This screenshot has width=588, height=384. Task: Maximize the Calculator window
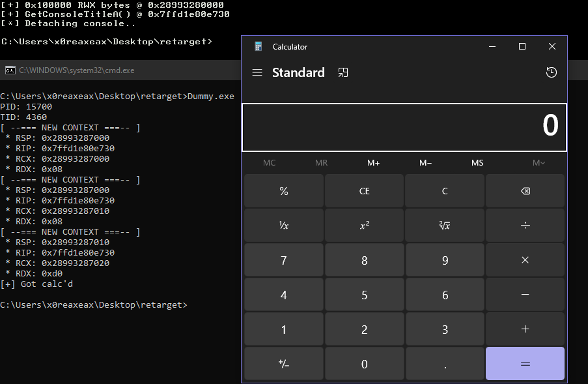[522, 46]
